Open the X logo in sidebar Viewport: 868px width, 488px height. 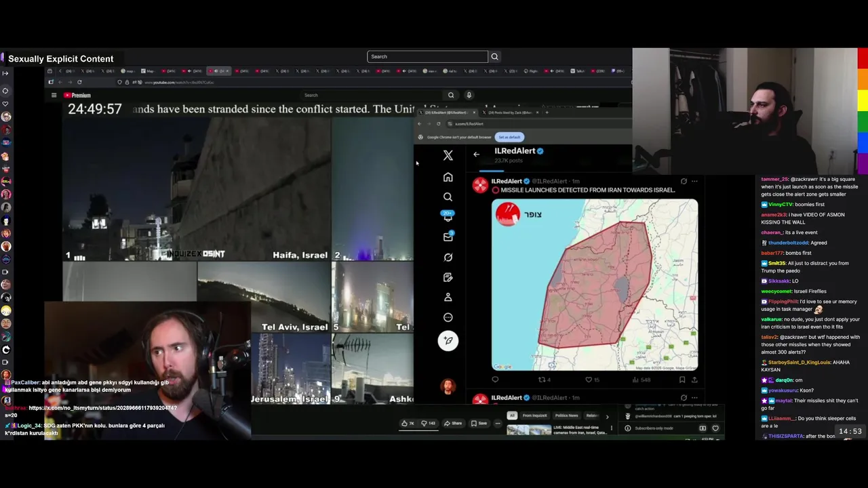448,156
